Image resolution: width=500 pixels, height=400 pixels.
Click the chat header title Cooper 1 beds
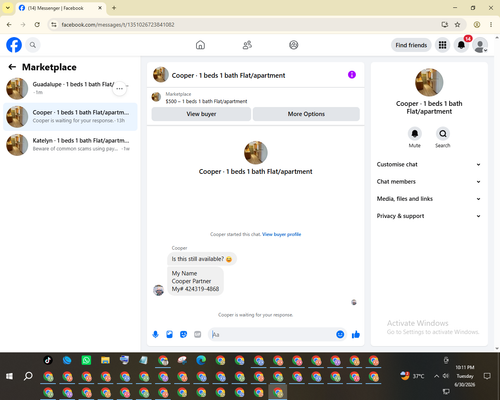[228, 75]
